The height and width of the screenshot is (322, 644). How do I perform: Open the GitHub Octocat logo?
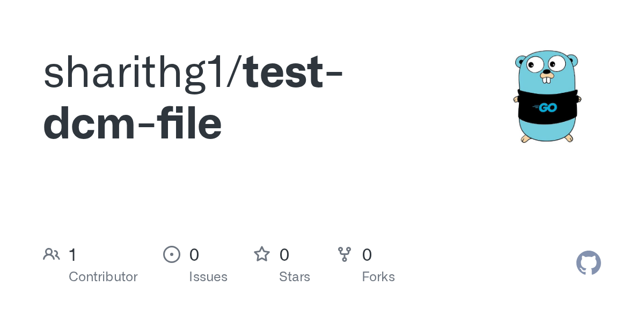pyautogui.click(x=589, y=263)
